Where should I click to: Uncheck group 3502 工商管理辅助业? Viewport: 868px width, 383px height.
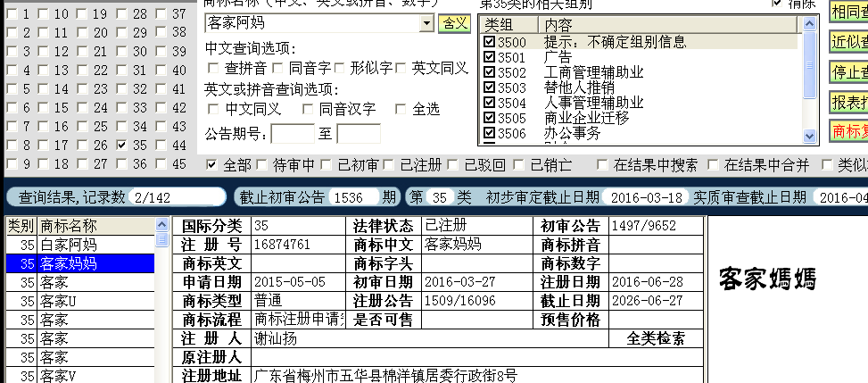point(489,72)
